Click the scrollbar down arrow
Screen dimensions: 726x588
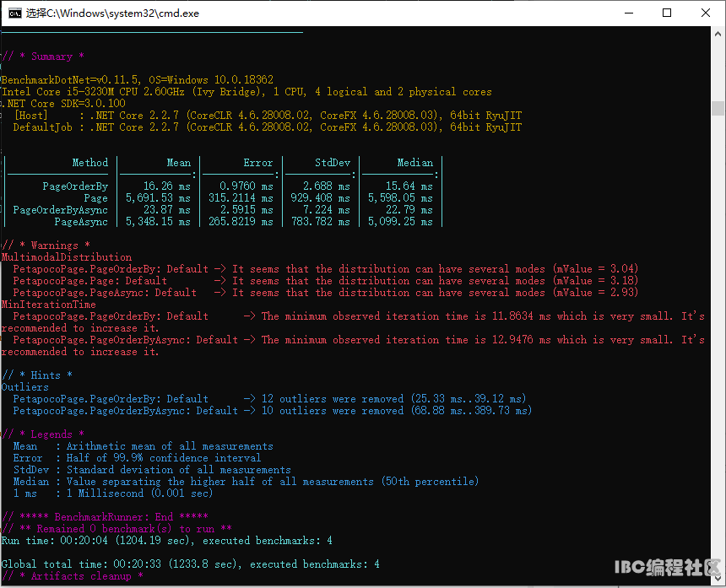(x=718, y=578)
